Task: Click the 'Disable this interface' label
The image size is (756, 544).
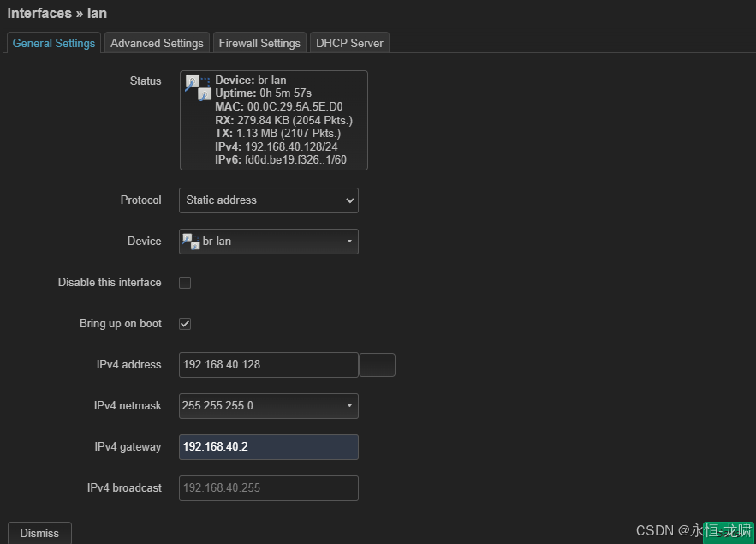Action: click(x=110, y=282)
